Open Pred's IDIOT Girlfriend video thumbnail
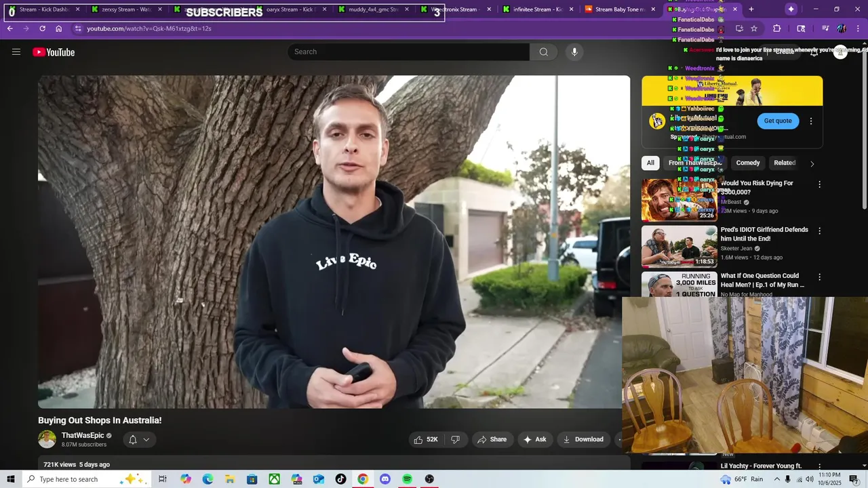This screenshot has width=868, height=488. 679,246
